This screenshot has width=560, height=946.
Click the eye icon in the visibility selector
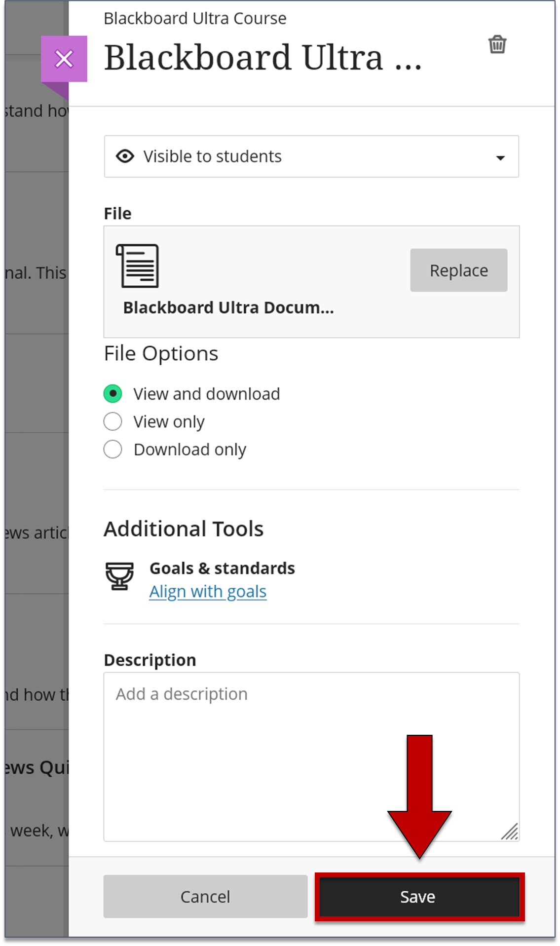(x=125, y=156)
